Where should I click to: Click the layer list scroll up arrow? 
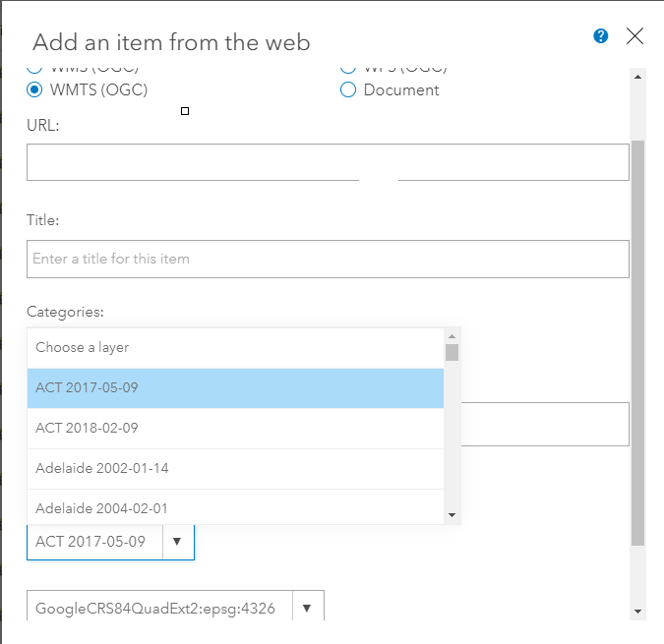(452, 336)
